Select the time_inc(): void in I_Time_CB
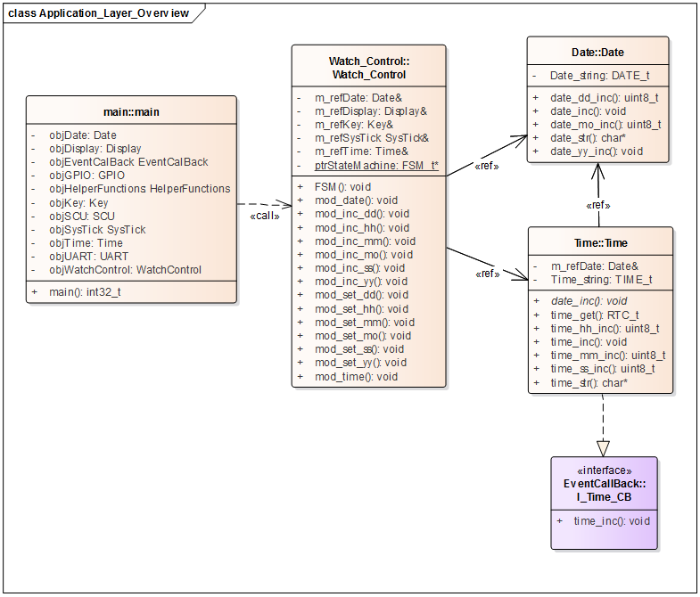 612,521
